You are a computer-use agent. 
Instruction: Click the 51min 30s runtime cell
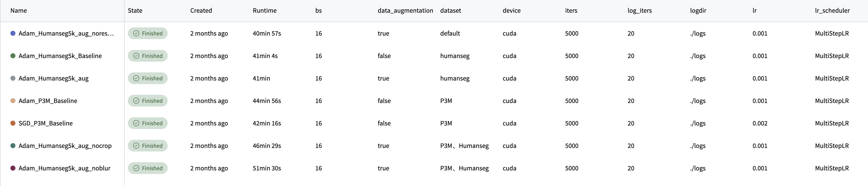tap(267, 168)
